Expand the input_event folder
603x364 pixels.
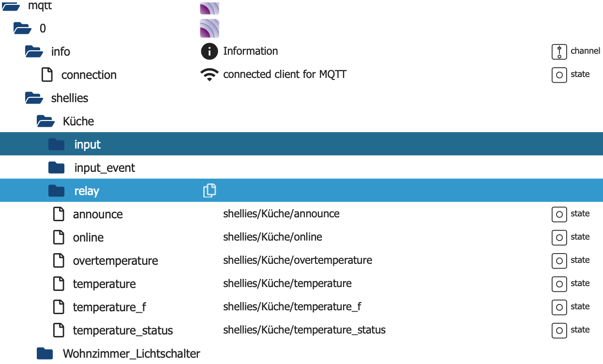click(57, 168)
